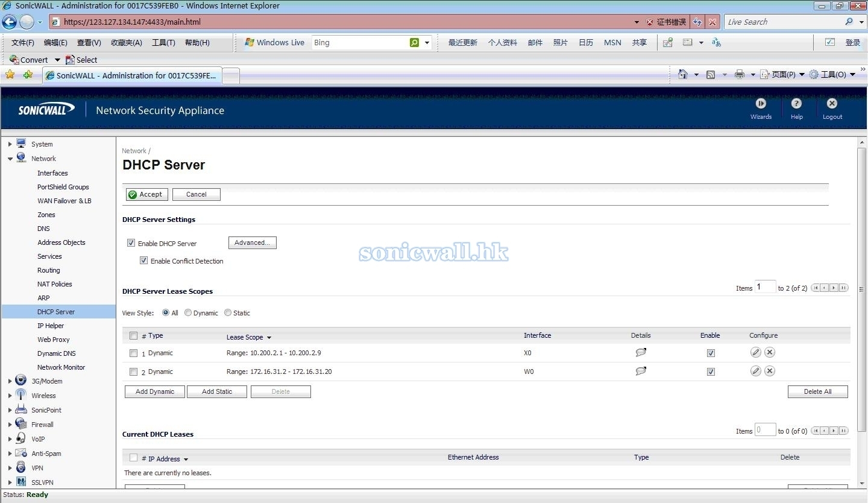Viewport: 868px width, 503px height.
Task: Click the translate icon in Live toolbar
Action: [716, 42]
